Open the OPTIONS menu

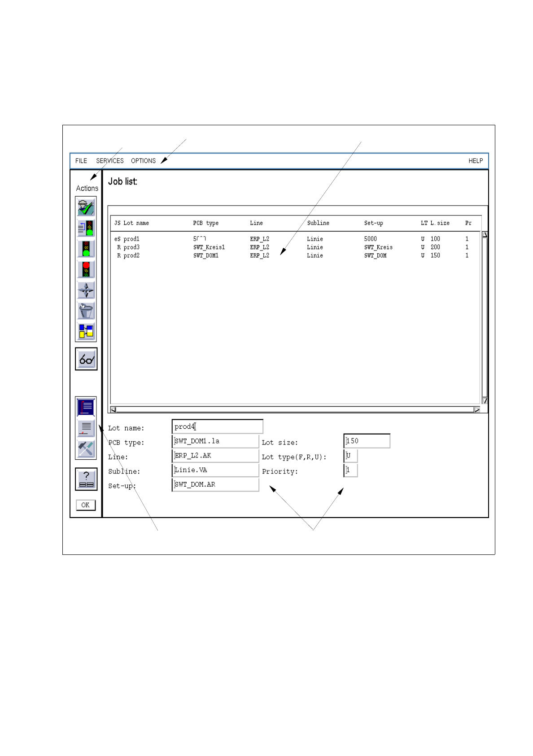tap(144, 161)
